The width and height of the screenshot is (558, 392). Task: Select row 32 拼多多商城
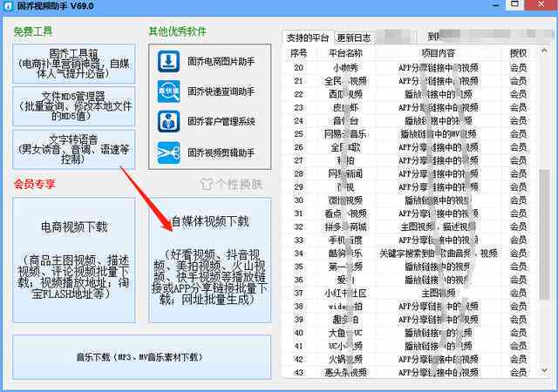coord(409,226)
